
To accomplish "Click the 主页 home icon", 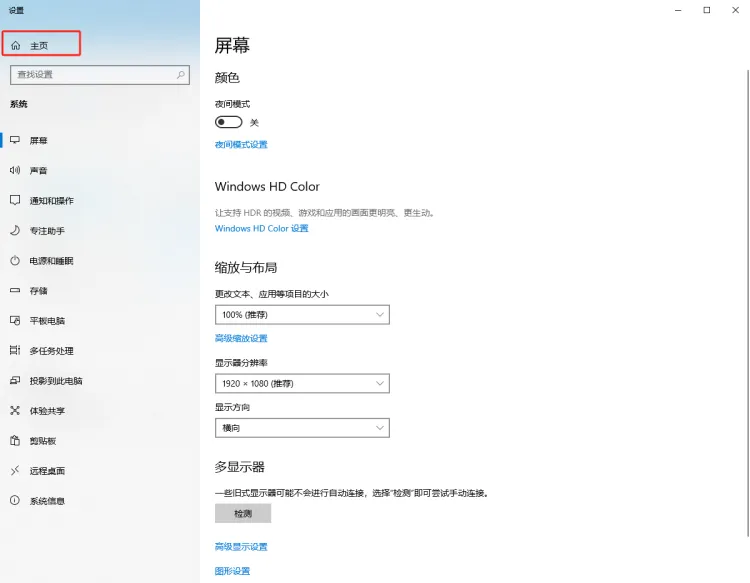I will tap(15, 45).
